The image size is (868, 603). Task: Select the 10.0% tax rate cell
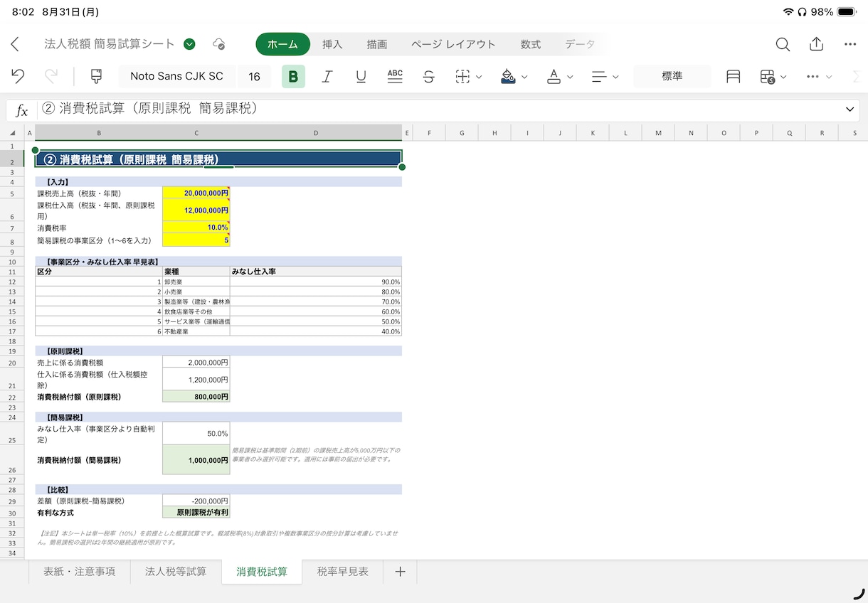pyautogui.click(x=196, y=228)
